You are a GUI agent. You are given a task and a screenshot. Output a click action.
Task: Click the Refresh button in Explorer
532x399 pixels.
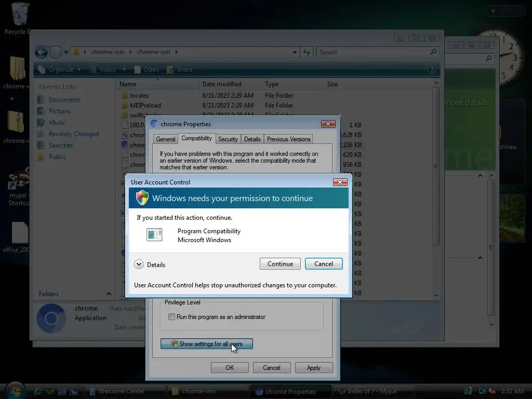click(307, 52)
